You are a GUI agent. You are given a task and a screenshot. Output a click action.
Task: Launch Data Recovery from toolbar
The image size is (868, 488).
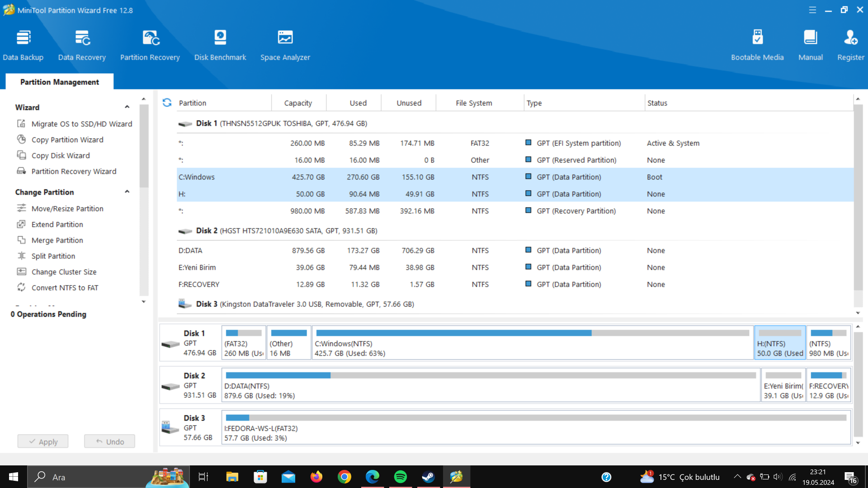82,44
